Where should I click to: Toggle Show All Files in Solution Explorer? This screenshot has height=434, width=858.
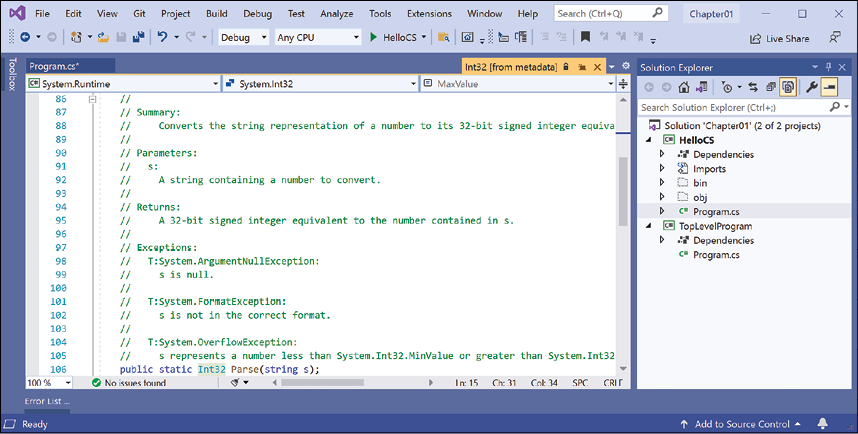coord(788,87)
